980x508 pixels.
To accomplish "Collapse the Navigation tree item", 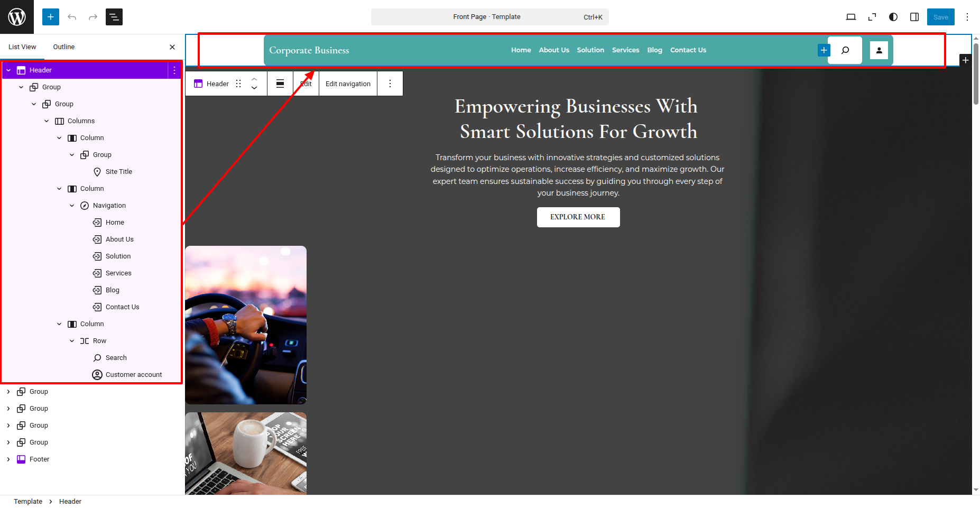I will pos(72,206).
